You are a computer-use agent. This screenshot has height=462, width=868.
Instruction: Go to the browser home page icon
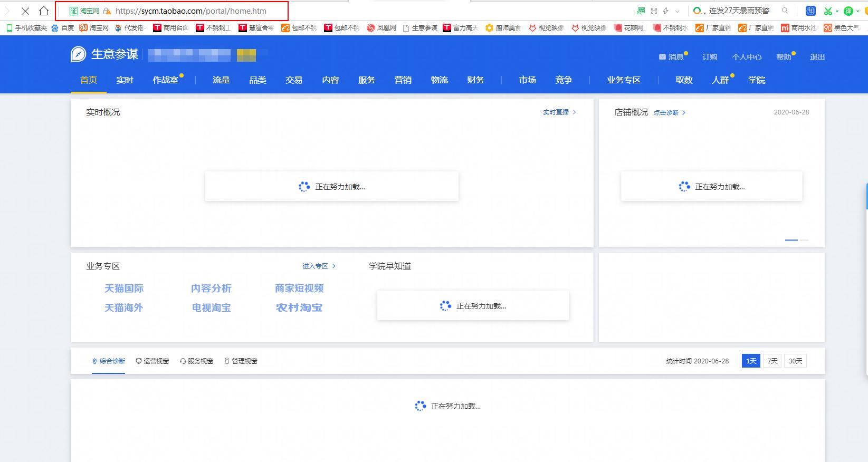click(44, 11)
